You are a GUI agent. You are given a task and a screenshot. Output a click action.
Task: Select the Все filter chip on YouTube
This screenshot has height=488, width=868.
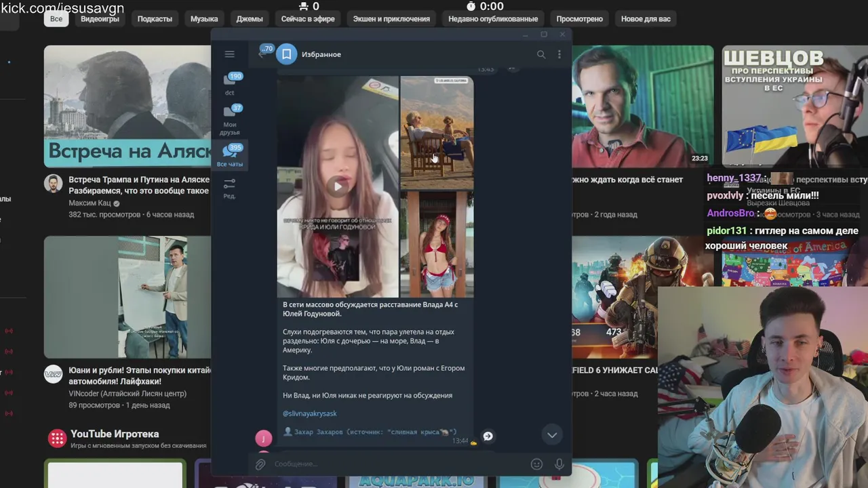56,19
